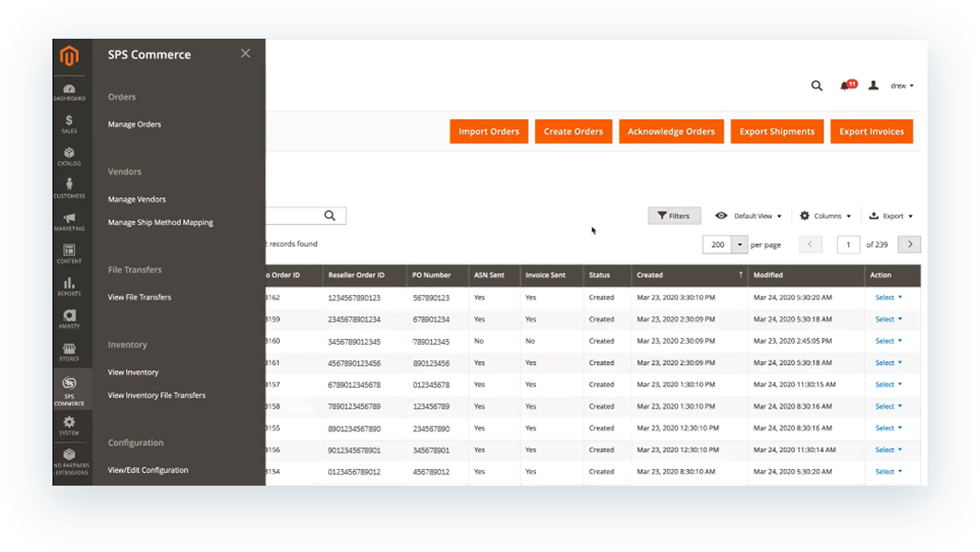The width and height of the screenshot is (980, 552).
Task: Select the Sales icon in sidebar
Action: 70,122
